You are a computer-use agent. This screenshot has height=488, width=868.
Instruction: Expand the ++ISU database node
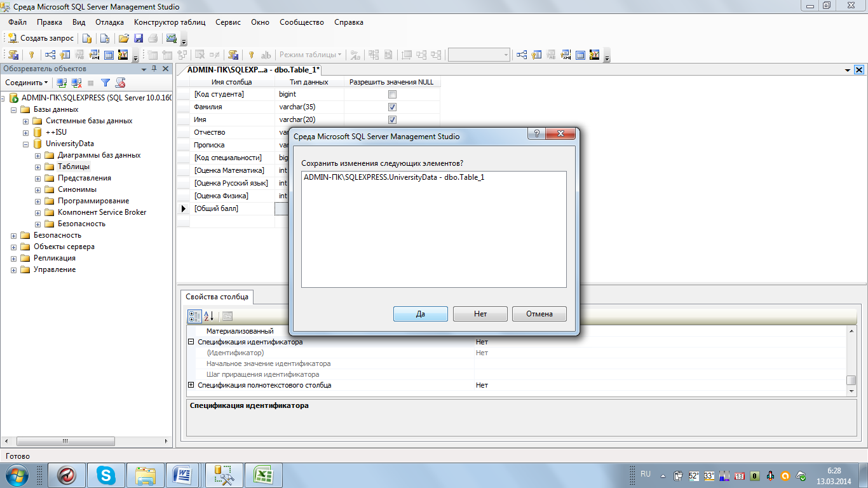[x=25, y=132]
